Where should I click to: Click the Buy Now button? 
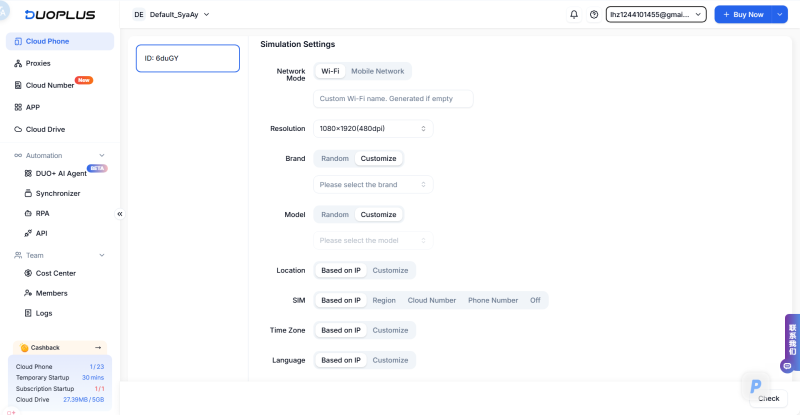coord(743,15)
